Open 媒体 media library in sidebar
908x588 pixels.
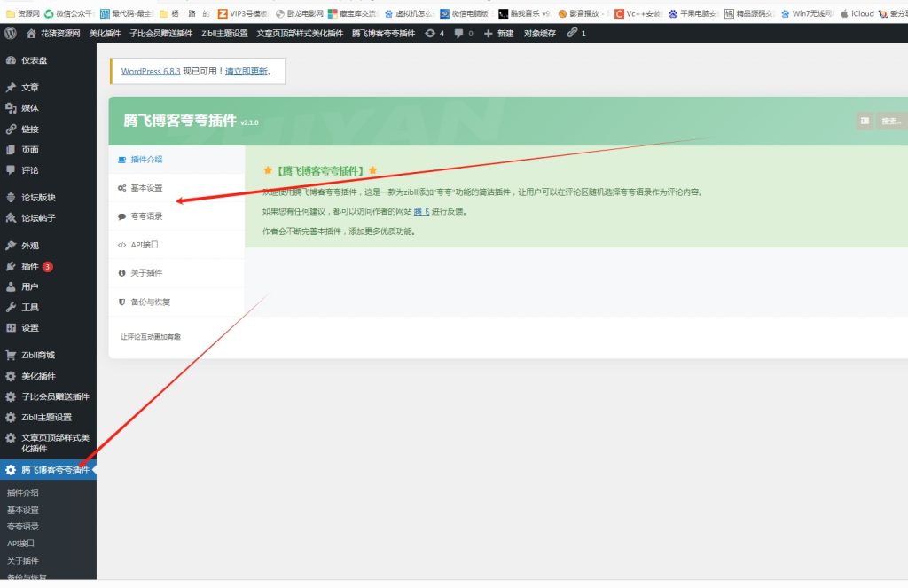click(29, 108)
